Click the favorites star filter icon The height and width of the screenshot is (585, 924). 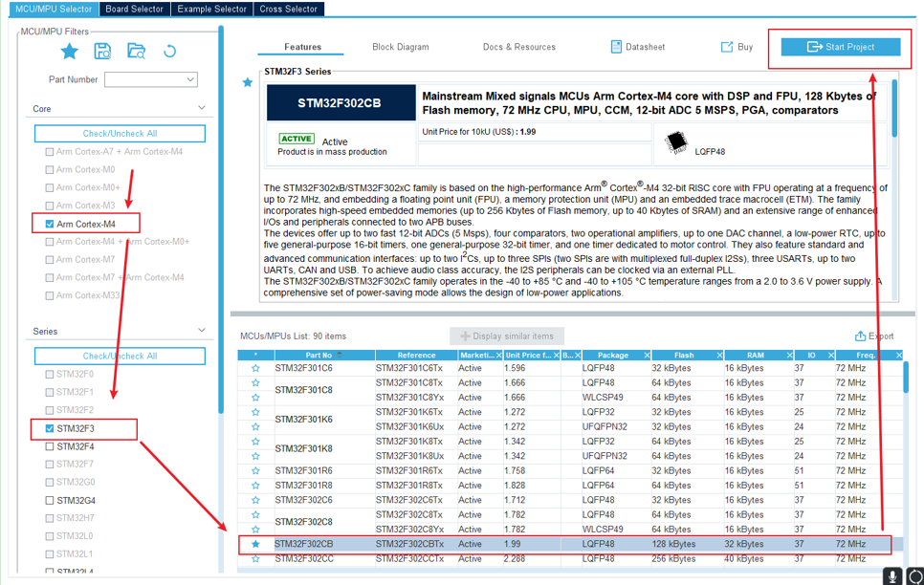pos(70,52)
